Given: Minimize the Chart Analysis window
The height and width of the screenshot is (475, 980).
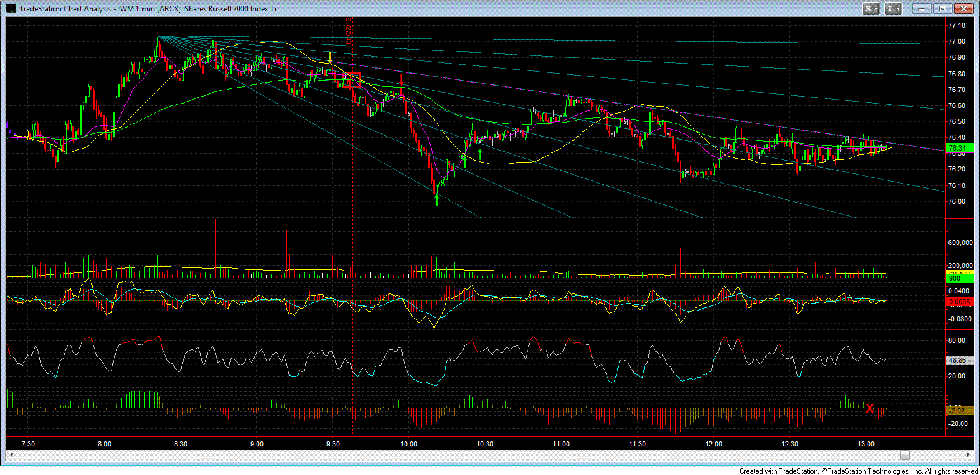Looking at the screenshot, I should pyautogui.click(x=921, y=9).
